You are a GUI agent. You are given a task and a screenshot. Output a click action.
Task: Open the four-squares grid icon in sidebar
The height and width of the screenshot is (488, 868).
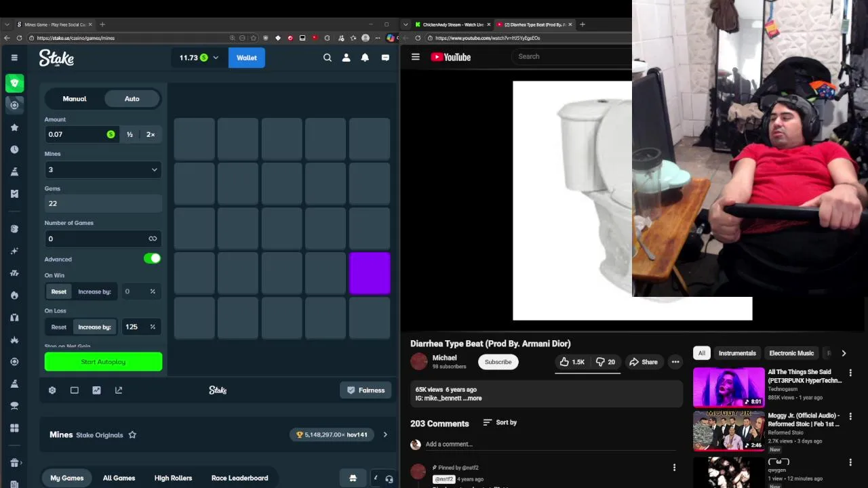pyautogui.click(x=14, y=428)
